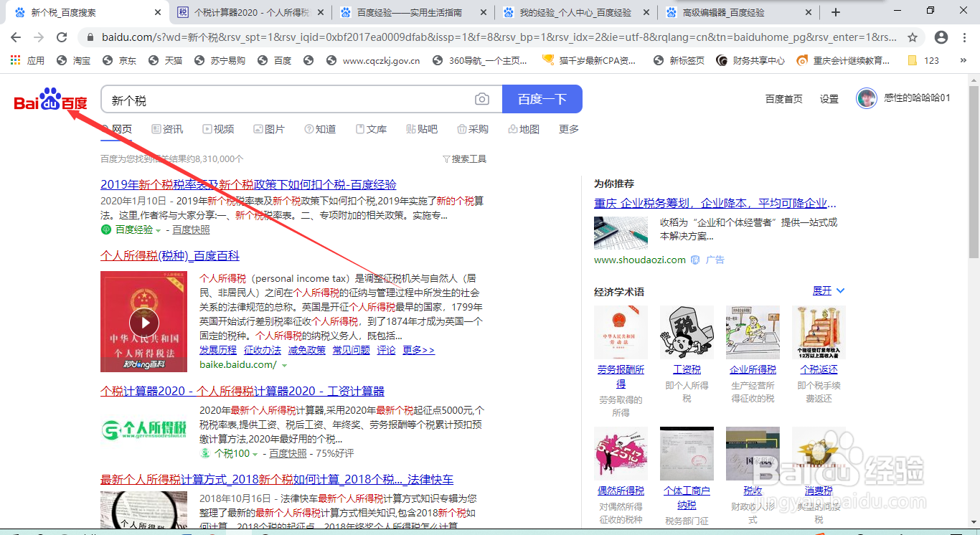
Task: Open 百度快照 under first result
Action: (x=191, y=229)
